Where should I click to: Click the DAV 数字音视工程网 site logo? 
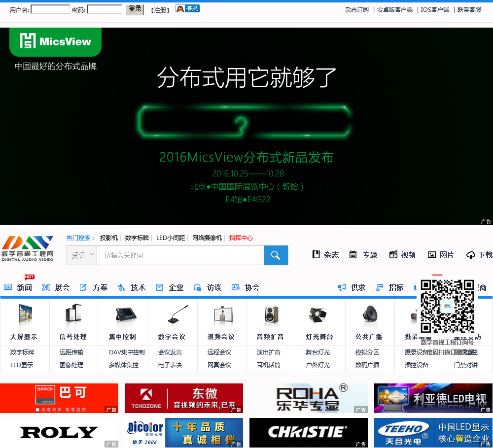pos(27,248)
